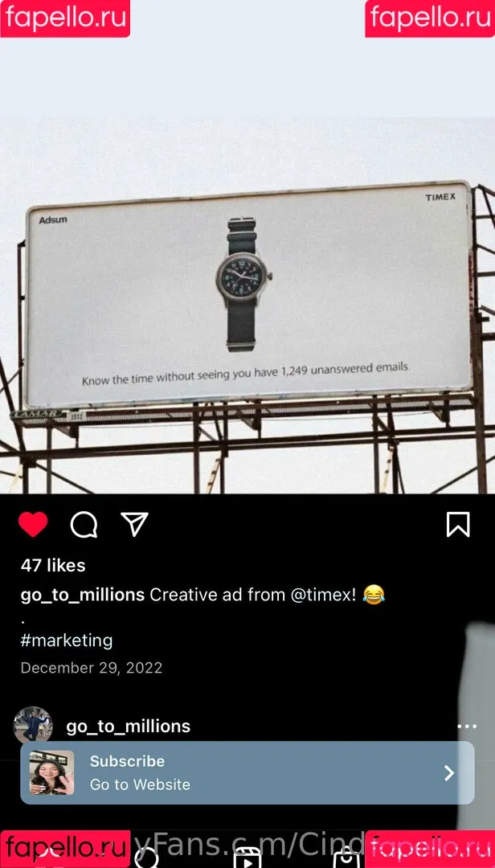Open comments with the speech bubble icon

[x=84, y=525]
